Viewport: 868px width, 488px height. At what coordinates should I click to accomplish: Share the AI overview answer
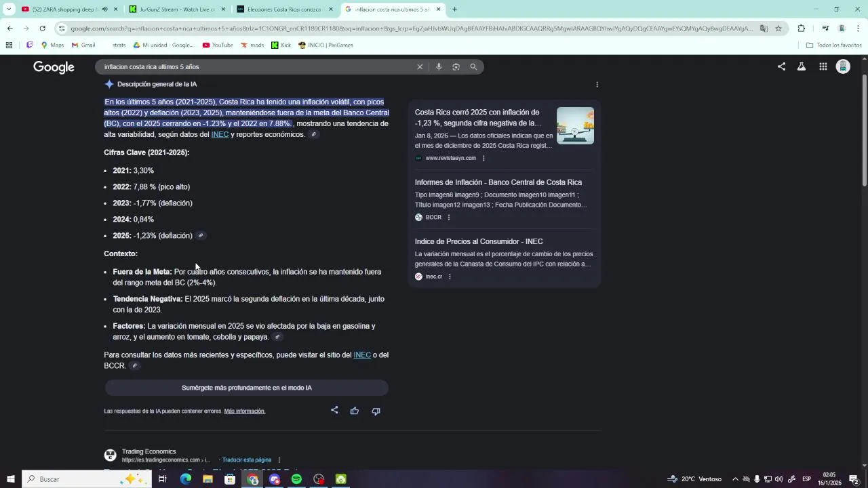(334, 410)
